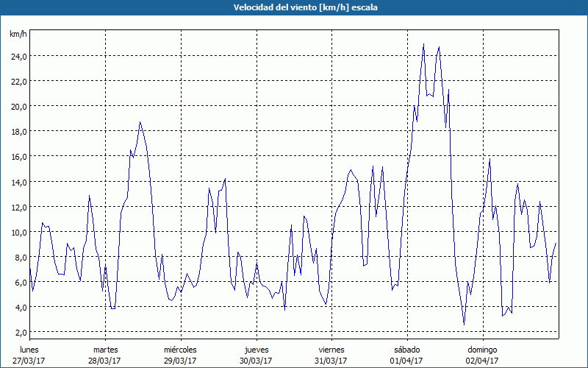Choose the "sábado" day label
Image resolution: width=588 pixels, height=368 pixels.
pos(406,350)
